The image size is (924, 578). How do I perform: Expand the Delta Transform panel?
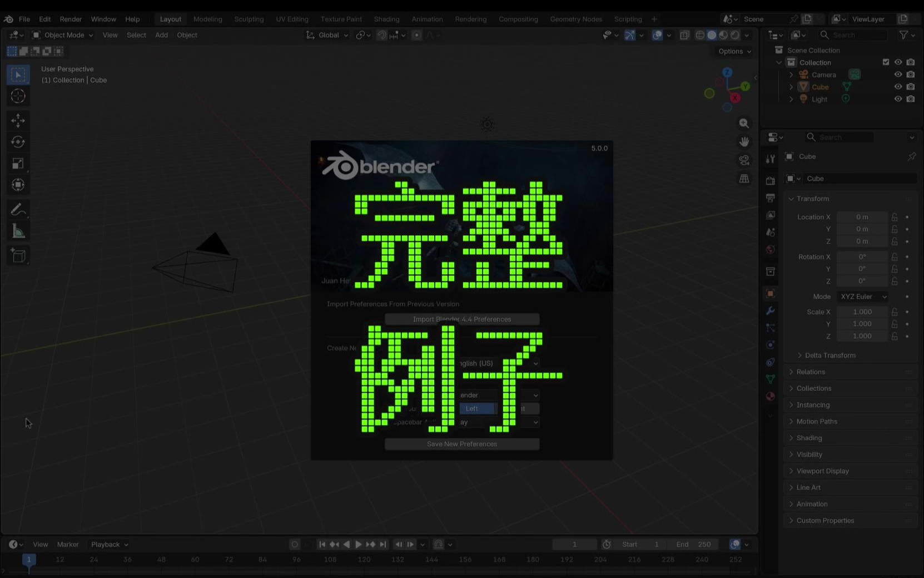tap(829, 355)
